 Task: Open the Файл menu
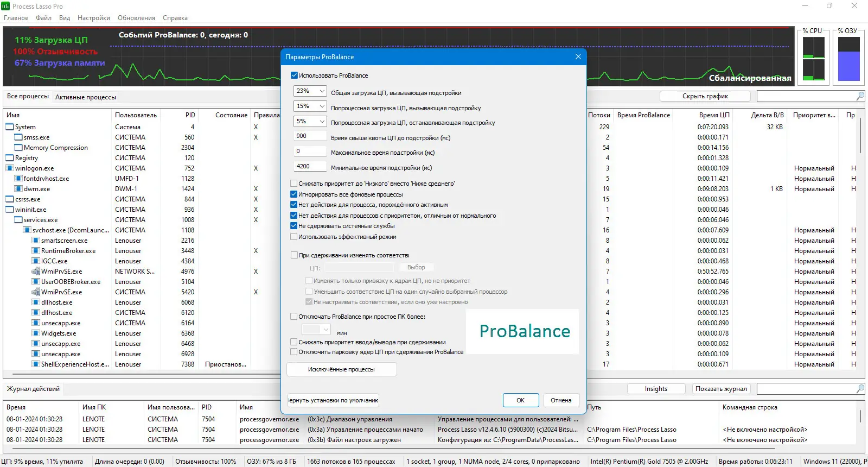(x=44, y=18)
